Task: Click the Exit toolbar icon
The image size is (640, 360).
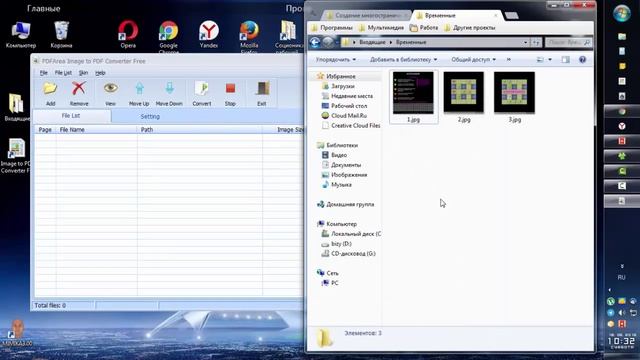Action: 262,89
